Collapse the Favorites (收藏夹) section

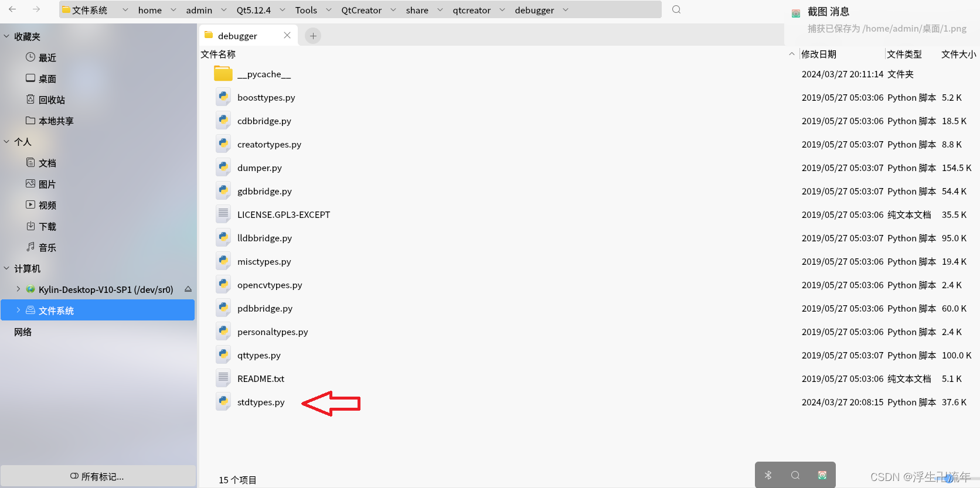pos(6,36)
